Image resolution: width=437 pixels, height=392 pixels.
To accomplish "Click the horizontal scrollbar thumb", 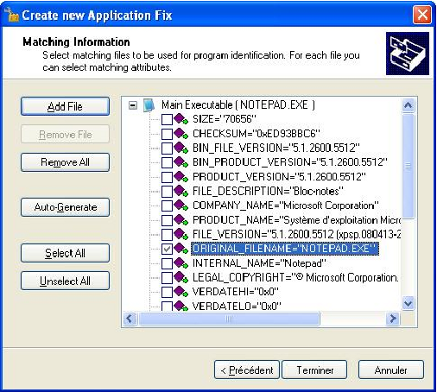I will click(229, 319).
